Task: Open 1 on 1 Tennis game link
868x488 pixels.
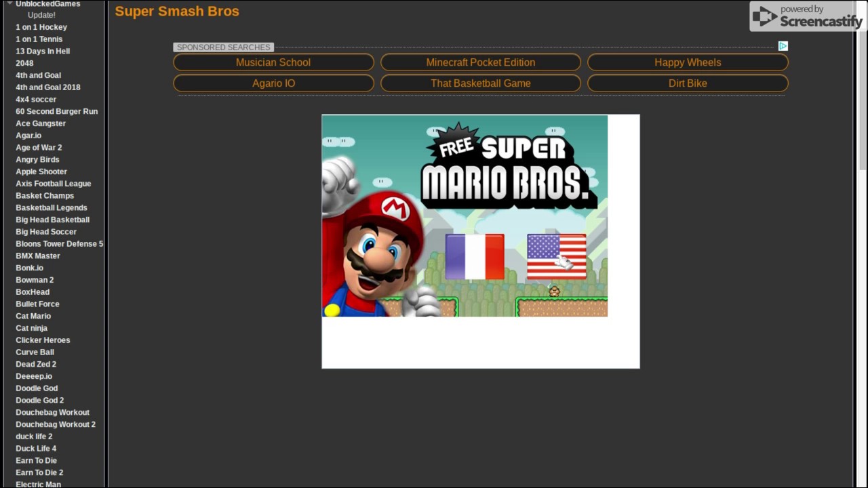Action: [39, 39]
